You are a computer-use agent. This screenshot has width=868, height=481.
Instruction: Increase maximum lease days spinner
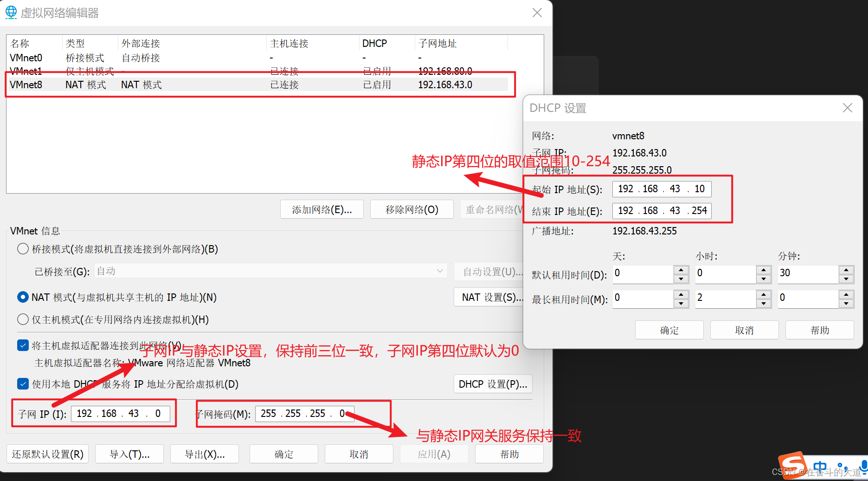point(681,294)
